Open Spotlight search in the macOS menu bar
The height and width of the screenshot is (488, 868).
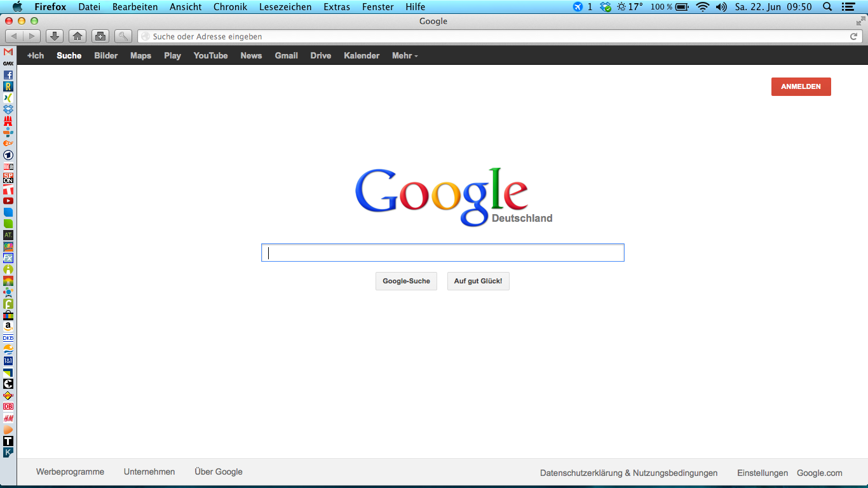click(x=827, y=7)
